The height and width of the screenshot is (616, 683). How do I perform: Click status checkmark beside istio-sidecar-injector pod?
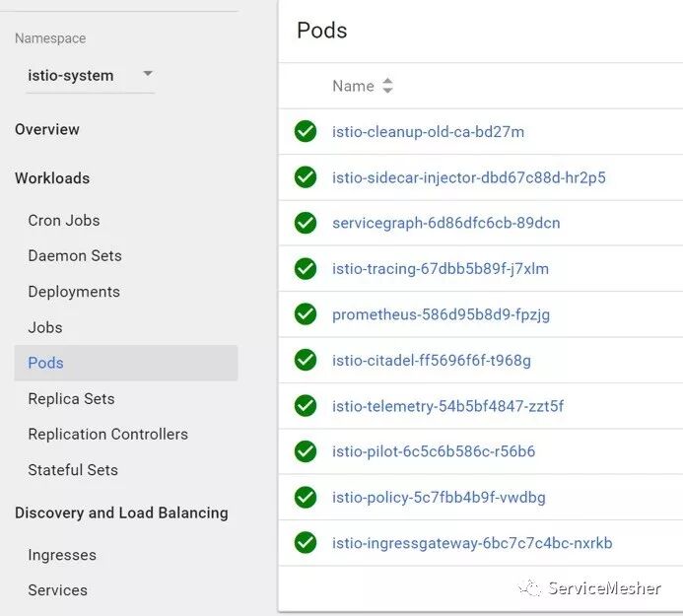pyautogui.click(x=306, y=177)
